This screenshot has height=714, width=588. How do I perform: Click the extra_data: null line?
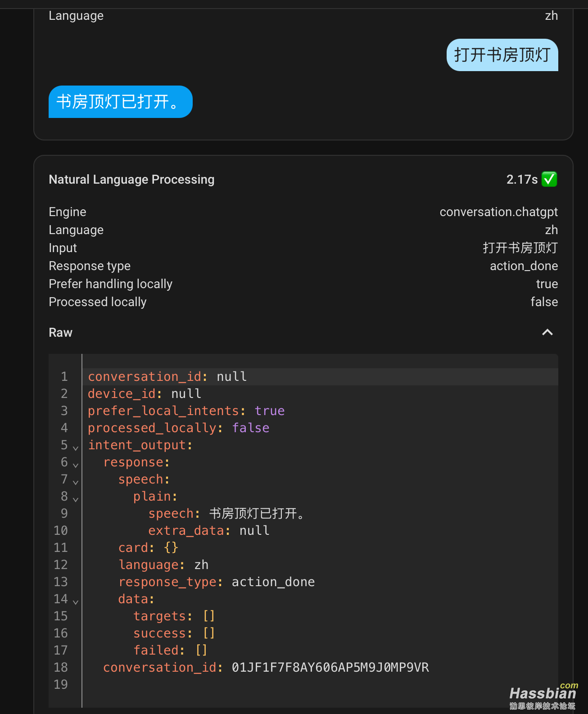[209, 530]
